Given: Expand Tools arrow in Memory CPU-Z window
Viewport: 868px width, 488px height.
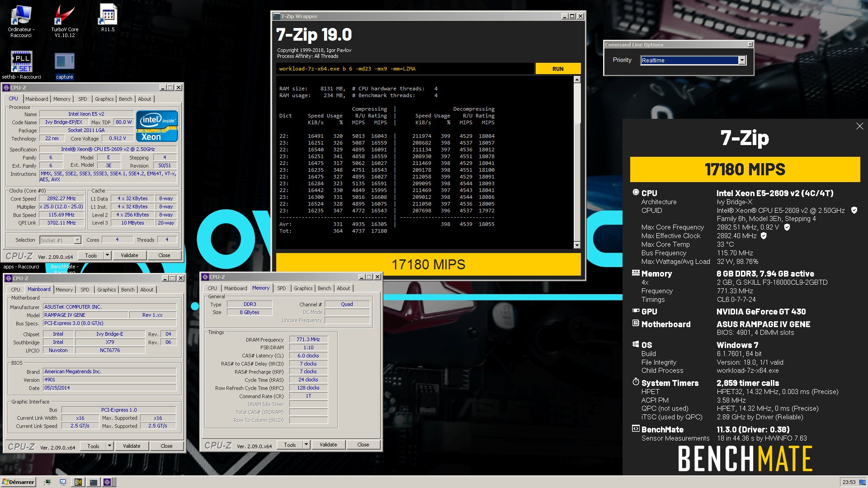Looking at the screenshot, I should [x=307, y=445].
